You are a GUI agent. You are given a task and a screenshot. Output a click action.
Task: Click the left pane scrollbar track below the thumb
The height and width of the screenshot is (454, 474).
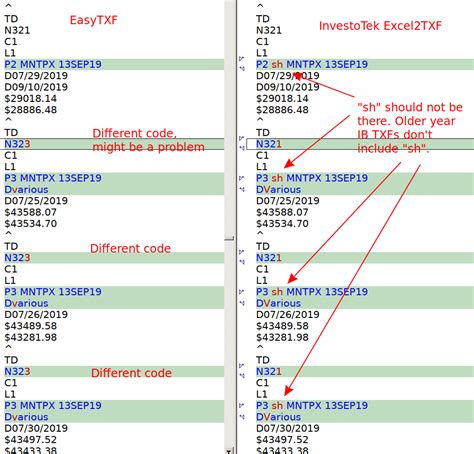click(x=229, y=343)
